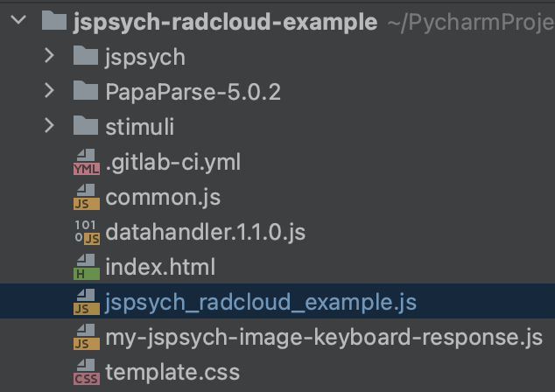Expand the stimuli folder
The width and height of the screenshot is (555, 392).
49,127
